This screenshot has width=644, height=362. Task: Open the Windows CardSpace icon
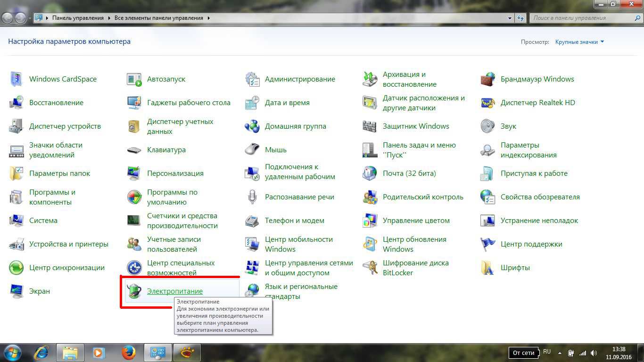17,79
